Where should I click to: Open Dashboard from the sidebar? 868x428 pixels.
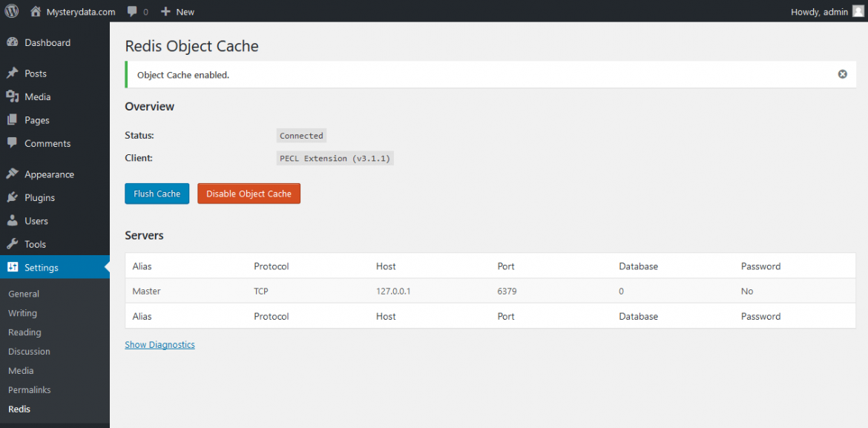pyautogui.click(x=47, y=43)
